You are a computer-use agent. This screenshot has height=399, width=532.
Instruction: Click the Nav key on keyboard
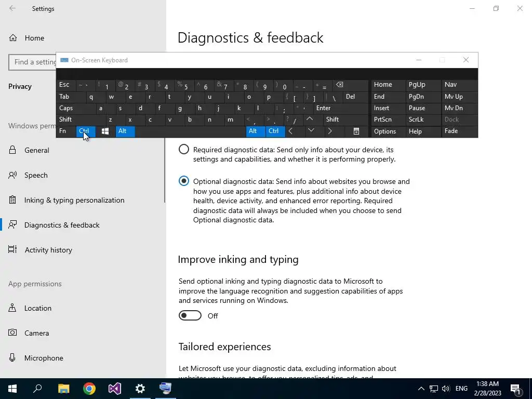coord(459,85)
